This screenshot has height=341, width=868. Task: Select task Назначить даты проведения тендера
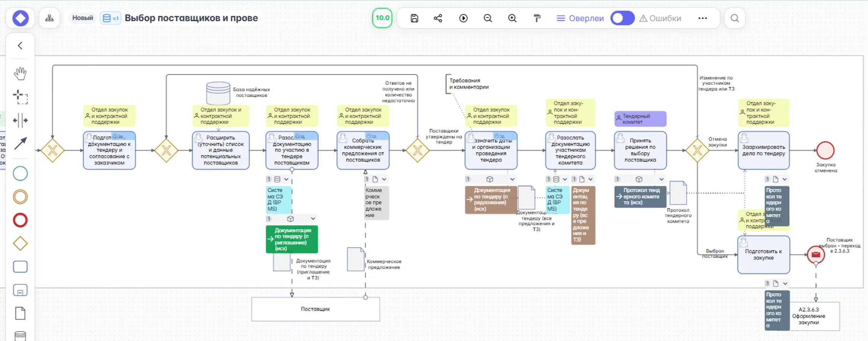pos(491,150)
